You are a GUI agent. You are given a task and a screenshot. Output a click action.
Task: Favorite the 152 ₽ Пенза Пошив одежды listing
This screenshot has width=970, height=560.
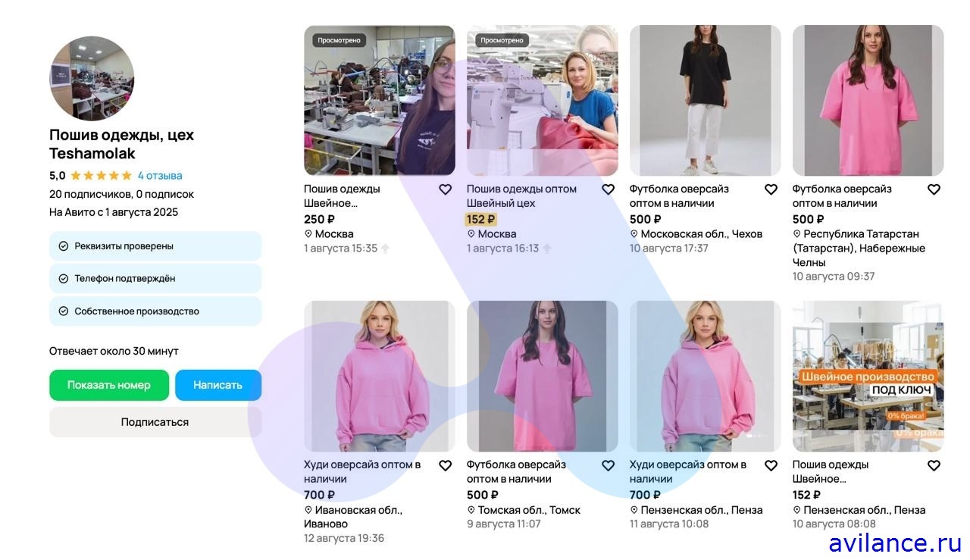point(934,465)
